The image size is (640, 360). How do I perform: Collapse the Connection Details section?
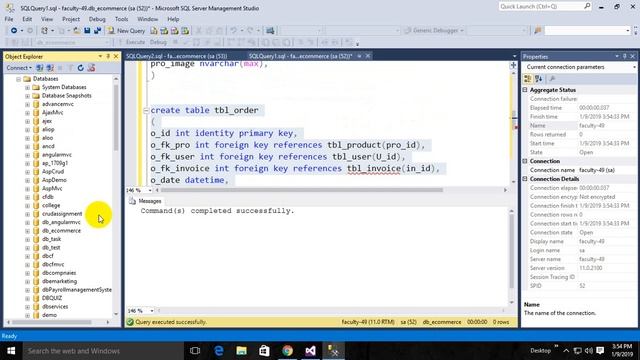click(x=525, y=179)
